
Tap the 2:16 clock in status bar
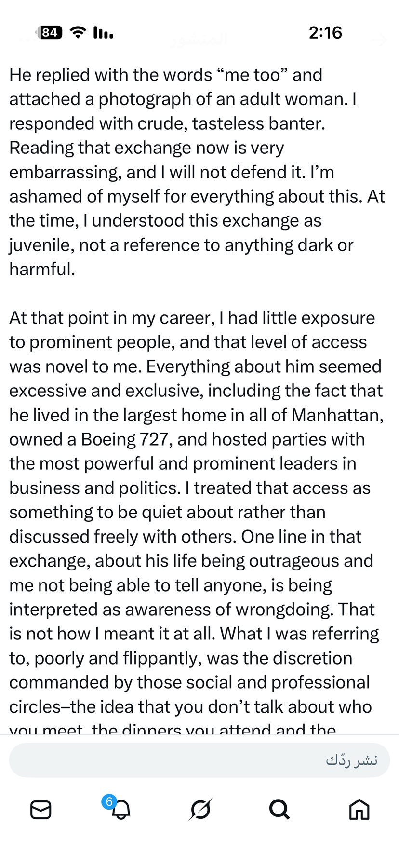click(x=325, y=33)
